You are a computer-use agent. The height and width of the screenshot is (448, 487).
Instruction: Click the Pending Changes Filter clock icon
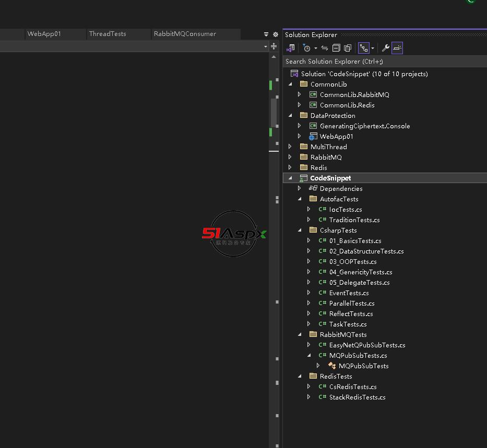(306, 48)
